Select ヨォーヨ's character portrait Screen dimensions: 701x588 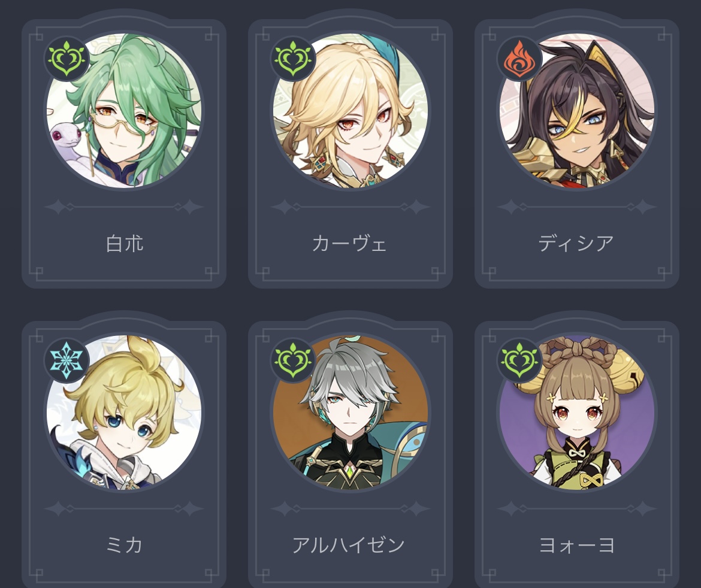tap(577, 412)
